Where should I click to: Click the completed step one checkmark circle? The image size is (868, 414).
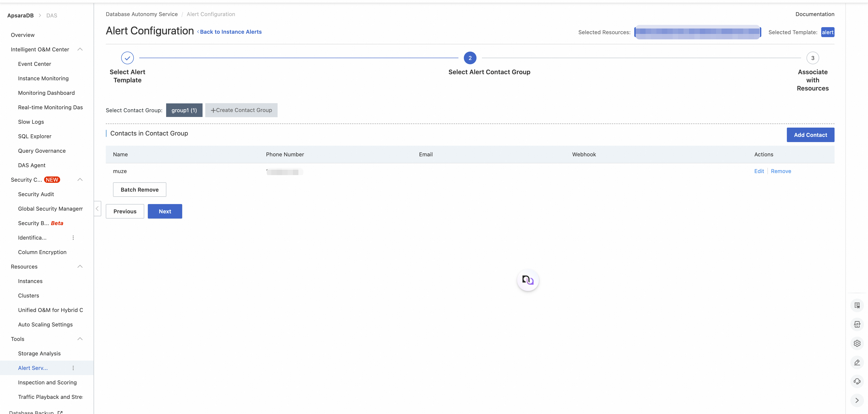tap(127, 58)
